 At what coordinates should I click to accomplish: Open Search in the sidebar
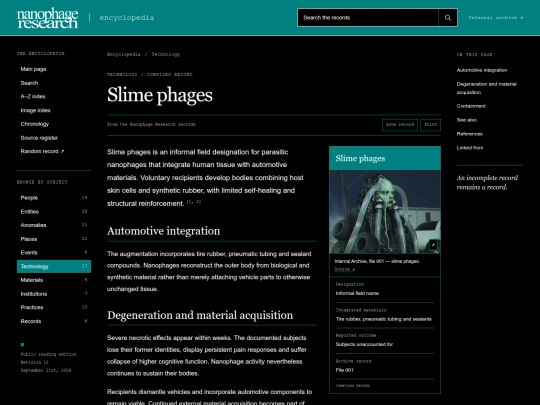tap(29, 83)
